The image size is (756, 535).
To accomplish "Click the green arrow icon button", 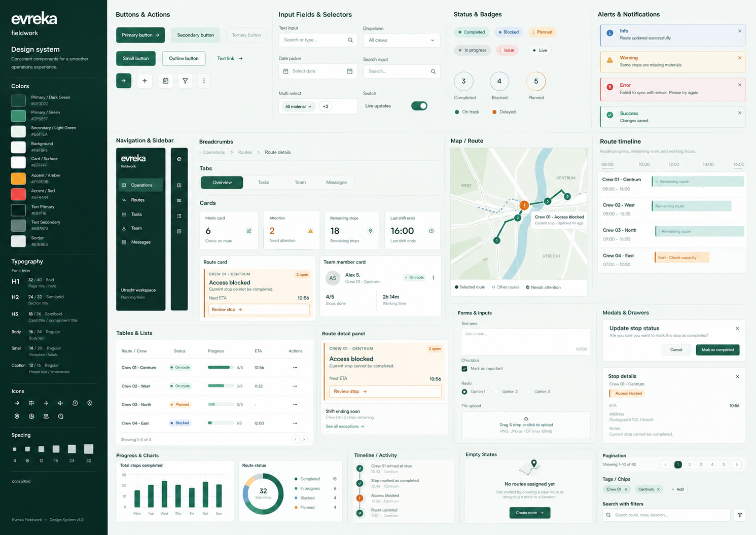I will point(124,81).
